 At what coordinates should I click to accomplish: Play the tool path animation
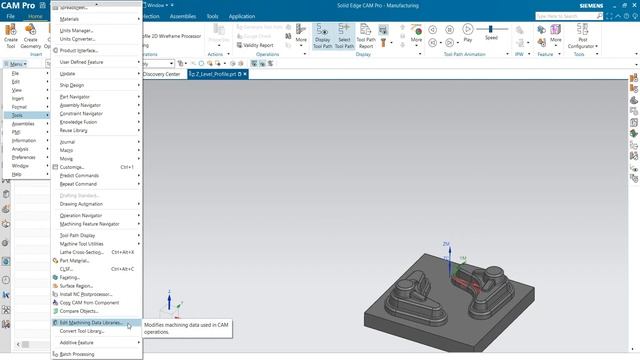point(468,33)
